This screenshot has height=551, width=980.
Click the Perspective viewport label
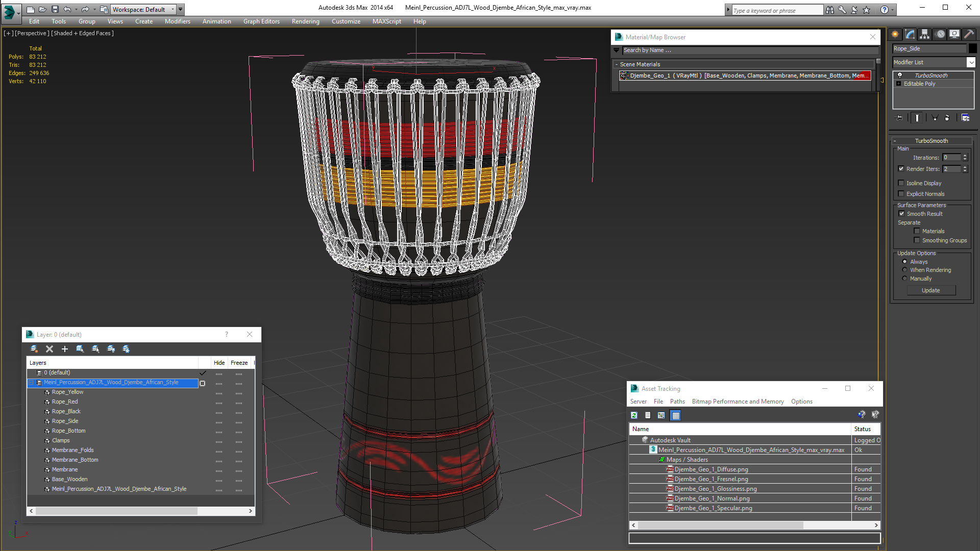pos(32,33)
